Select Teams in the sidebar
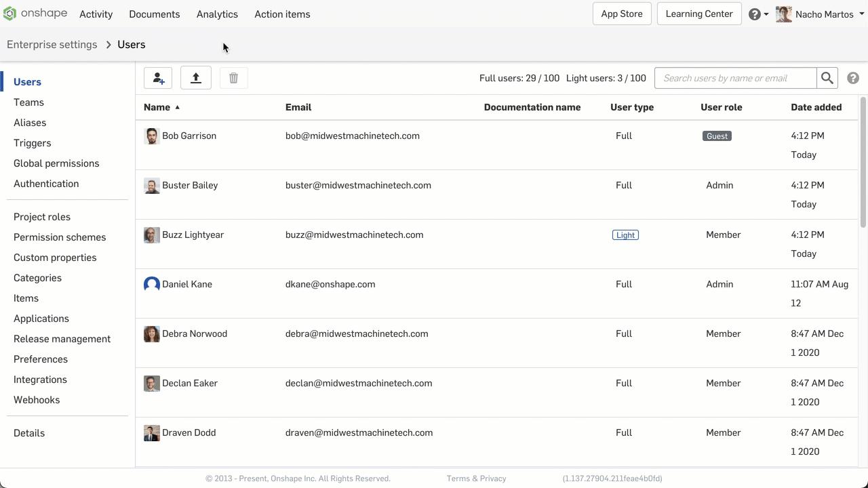 [28, 102]
